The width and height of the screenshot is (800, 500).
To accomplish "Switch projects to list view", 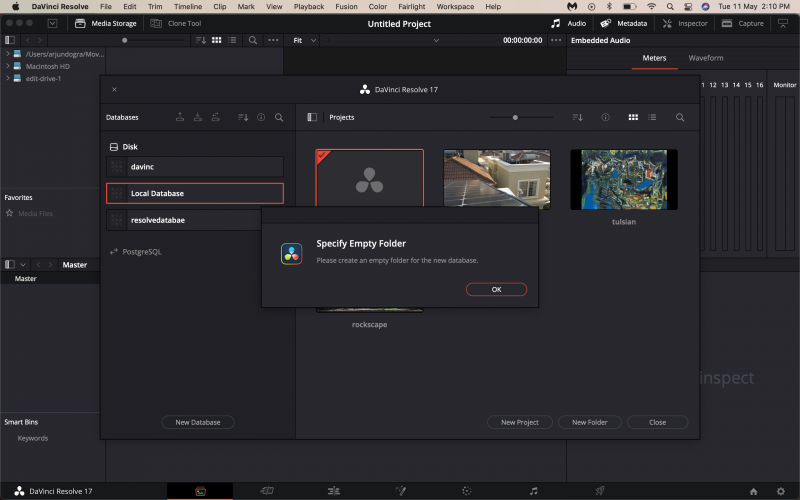I will coord(652,117).
